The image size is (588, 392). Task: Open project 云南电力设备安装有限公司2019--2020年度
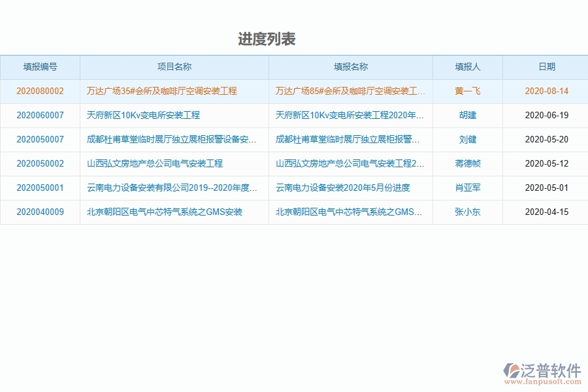(167, 188)
